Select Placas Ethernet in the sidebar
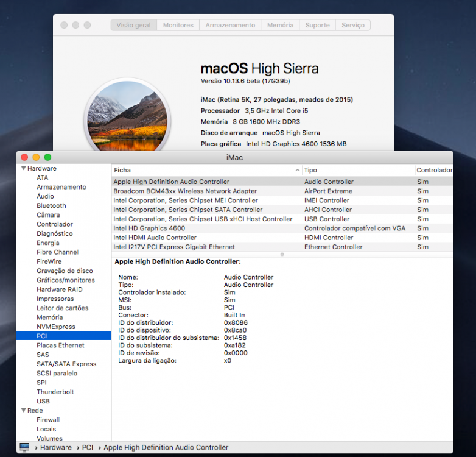Image resolution: width=476 pixels, height=457 pixels. [60, 345]
